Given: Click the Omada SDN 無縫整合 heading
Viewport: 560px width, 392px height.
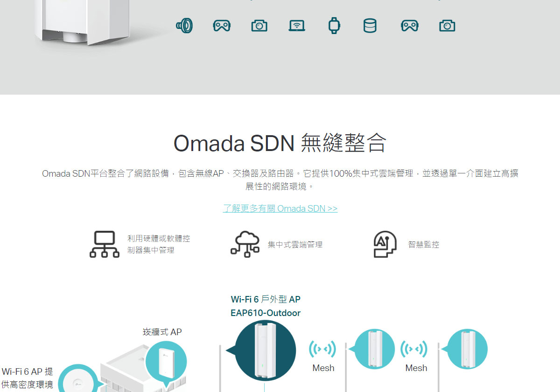Looking at the screenshot, I should 280,143.
